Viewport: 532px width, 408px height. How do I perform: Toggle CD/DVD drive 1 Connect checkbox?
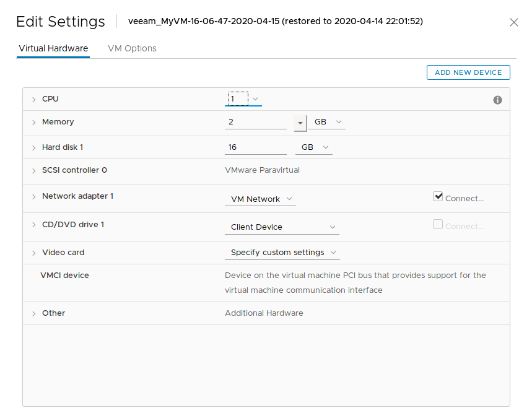click(x=438, y=225)
